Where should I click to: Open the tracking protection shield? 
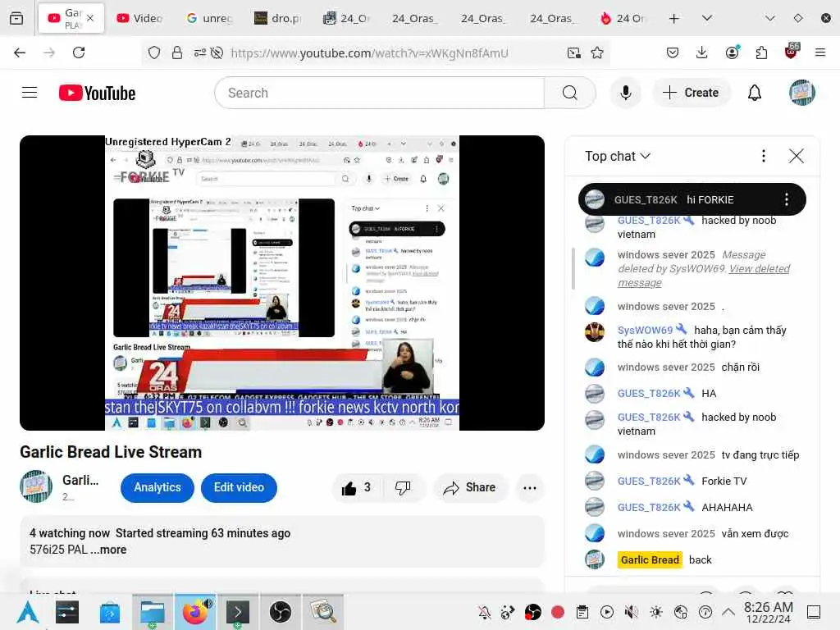(154, 52)
